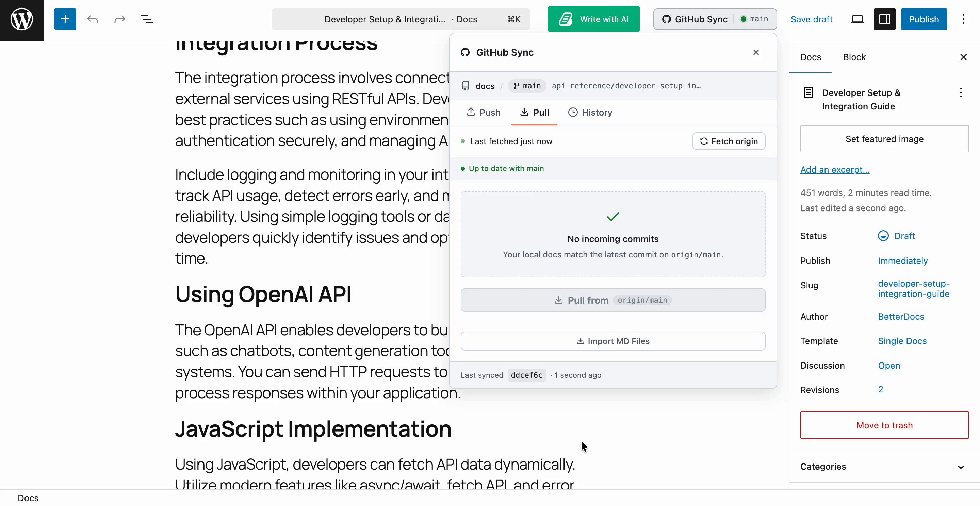This screenshot has height=506, width=980.
Task: Redo the last undone edit
Action: tap(120, 19)
